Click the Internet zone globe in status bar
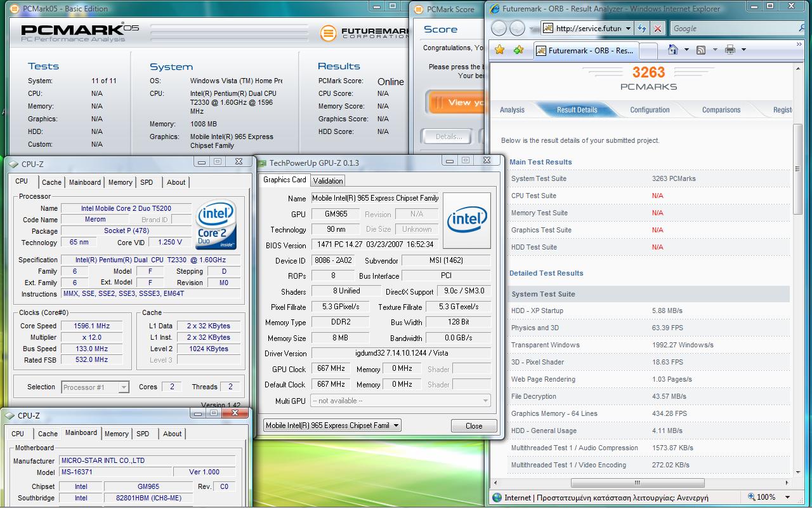812x508 pixels. pyautogui.click(x=497, y=497)
